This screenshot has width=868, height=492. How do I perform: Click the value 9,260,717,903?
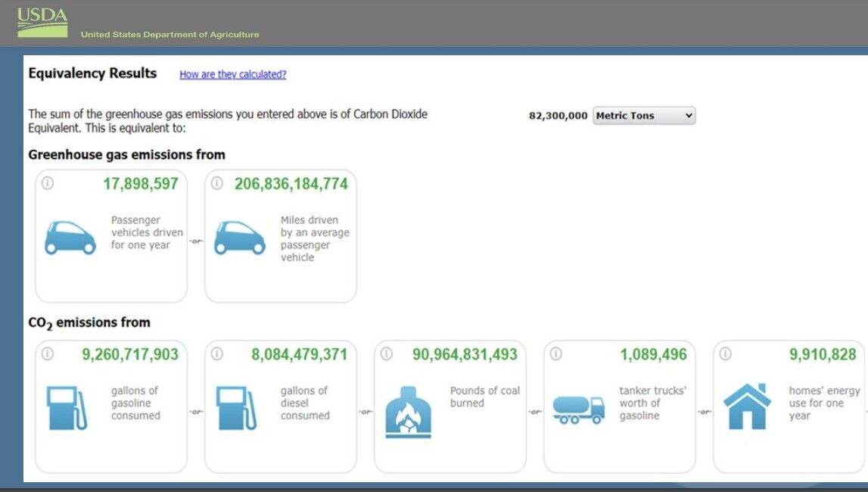pyautogui.click(x=130, y=354)
